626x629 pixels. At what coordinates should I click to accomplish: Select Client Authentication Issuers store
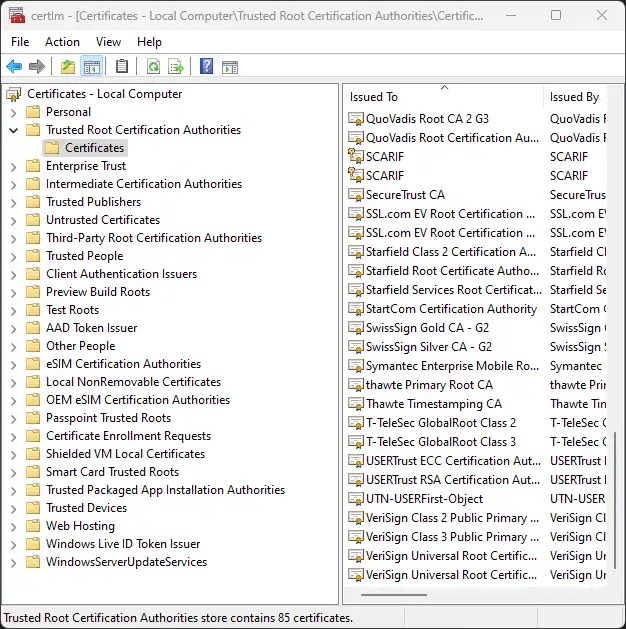tap(122, 274)
